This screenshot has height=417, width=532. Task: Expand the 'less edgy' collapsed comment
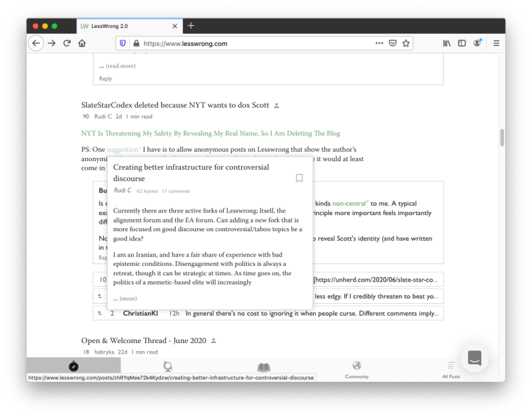click(377, 296)
